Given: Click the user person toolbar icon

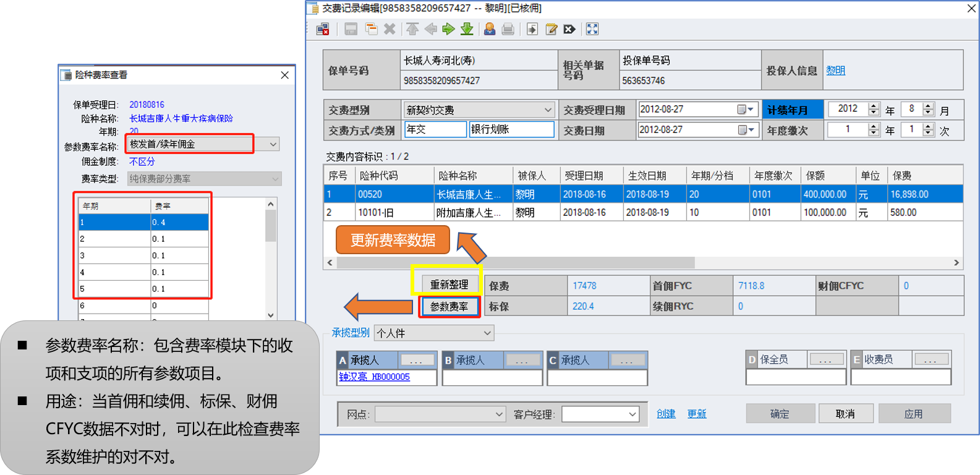Looking at the screenshot, I should click(x=489, y=29).
